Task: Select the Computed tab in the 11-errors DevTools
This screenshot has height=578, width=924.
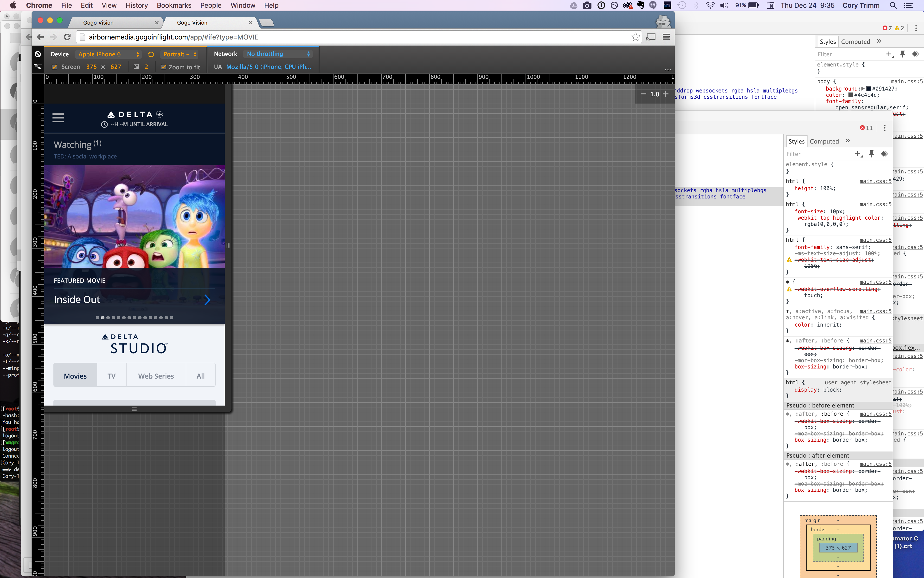Action: (x=824, y=141)
